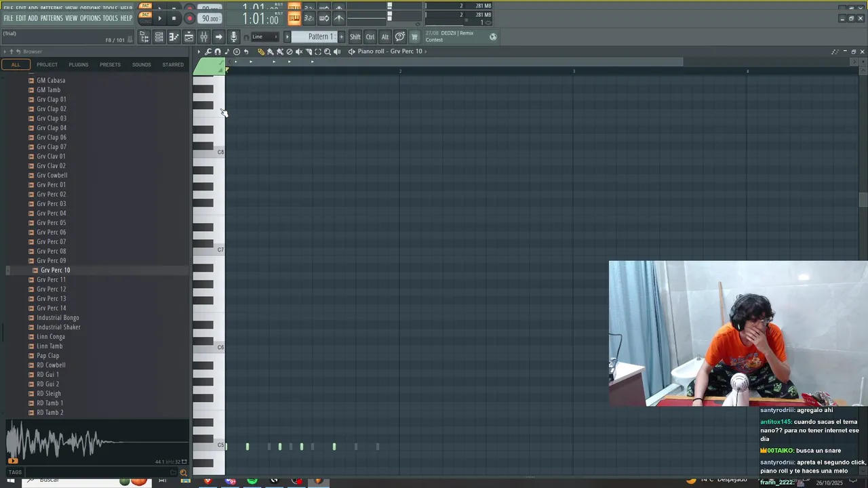Open the PATTERNS menu

[x=52, y=18]
